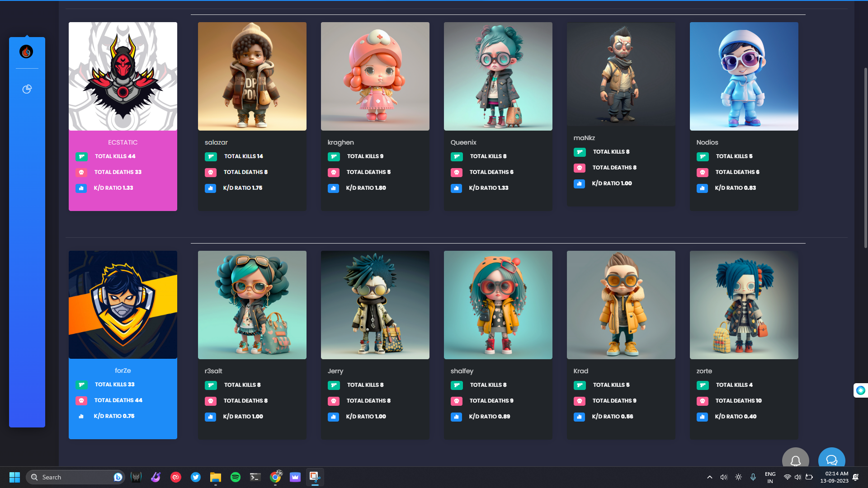Click the flame logo icon in sidebar
The height and width of the screenshot is (488, 868).
[x=26, y=52]
